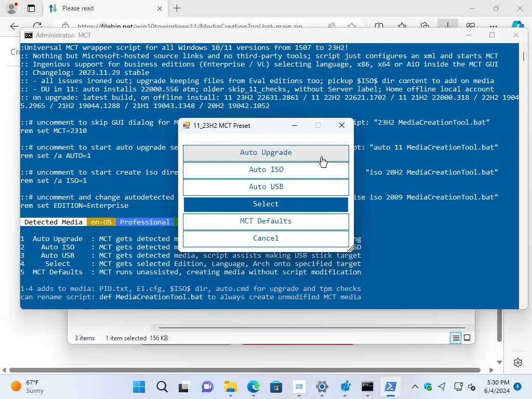Open Edge tab actions menu icon

pos(31,8)
